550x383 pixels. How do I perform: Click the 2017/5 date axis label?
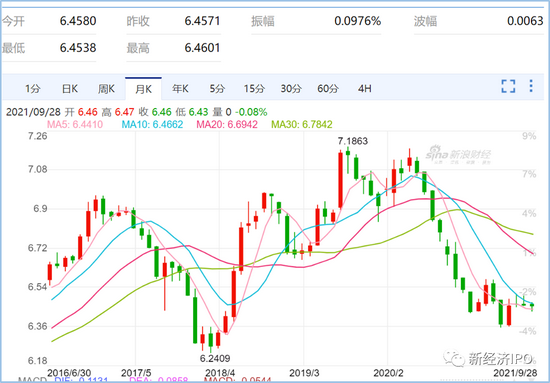coord(136,372)
